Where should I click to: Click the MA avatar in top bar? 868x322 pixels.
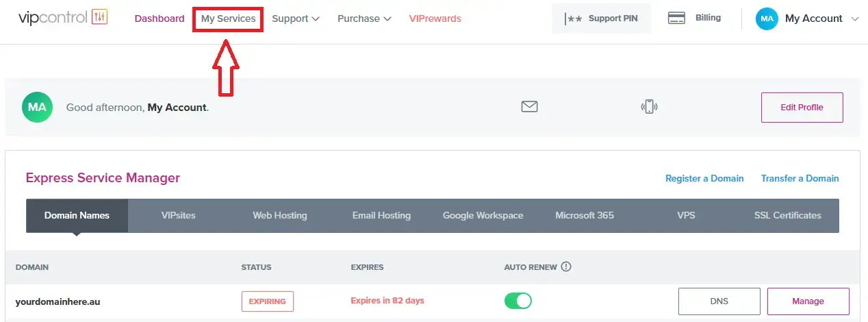coord(767,18)
